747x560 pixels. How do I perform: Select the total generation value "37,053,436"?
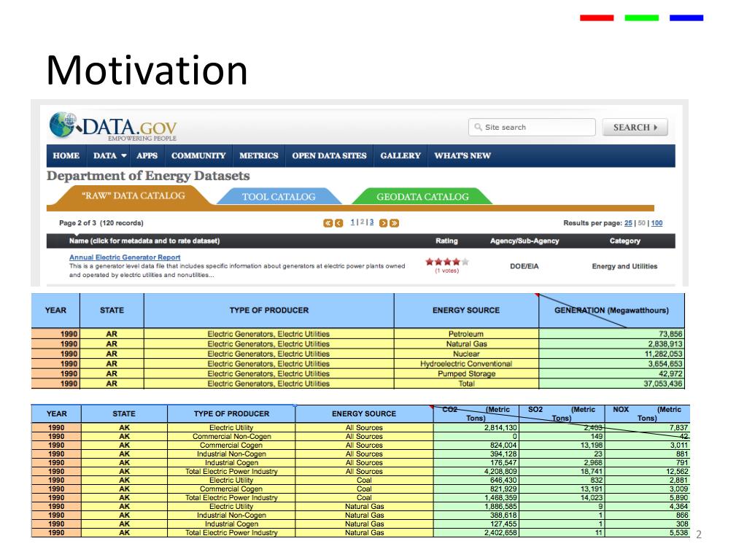tap(612, 384)
